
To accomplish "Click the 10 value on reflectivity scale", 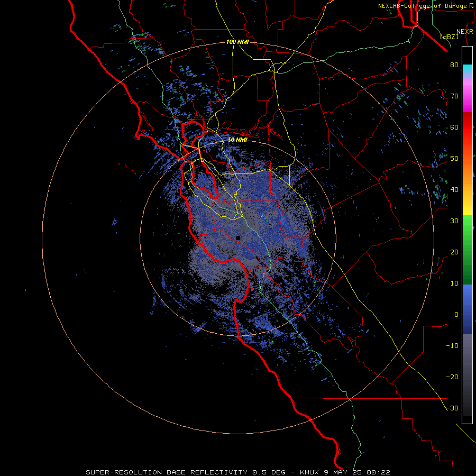I will tap(454, 283).
